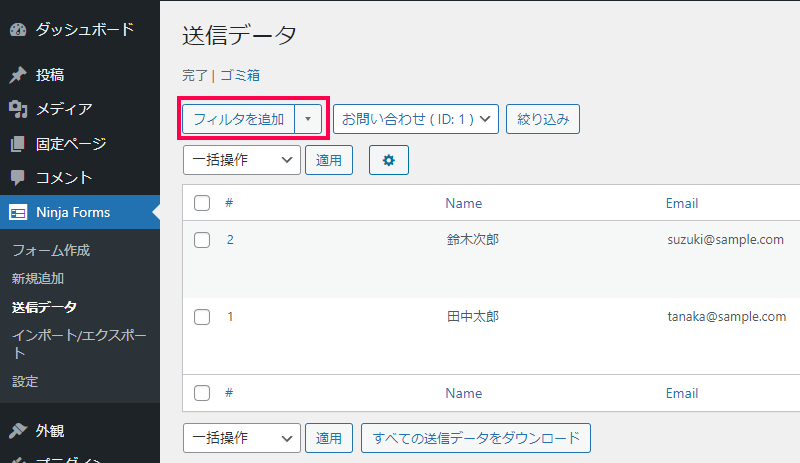This screenshot has width=800, height=463.
Task: Click the 完了 status filter
Action: tap(195, 76)
